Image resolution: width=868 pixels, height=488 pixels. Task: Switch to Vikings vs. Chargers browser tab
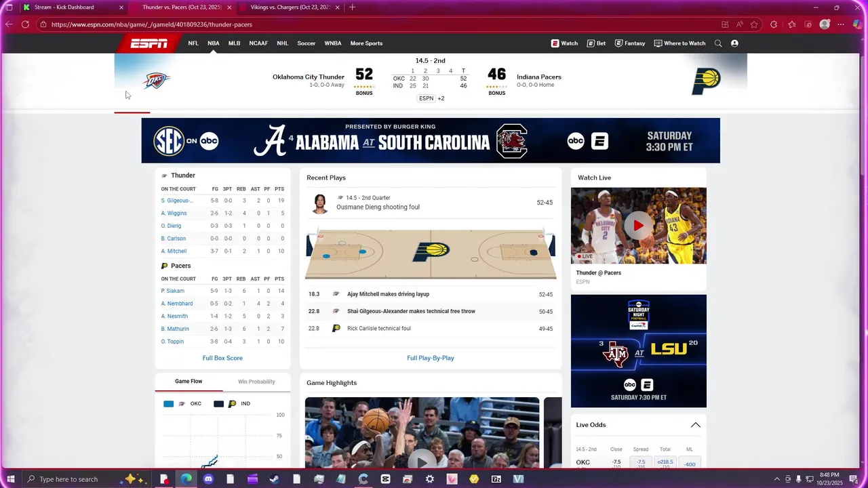[x=291, y=7]
